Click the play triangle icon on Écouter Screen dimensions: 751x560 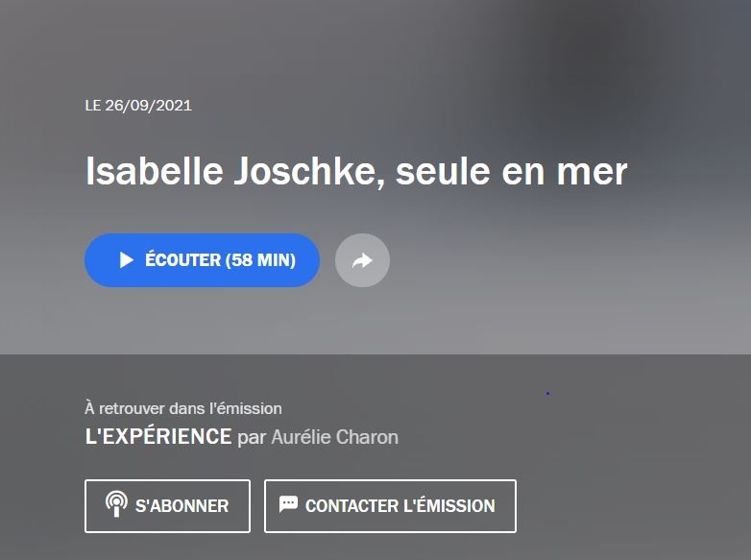(x=127, y=260)
